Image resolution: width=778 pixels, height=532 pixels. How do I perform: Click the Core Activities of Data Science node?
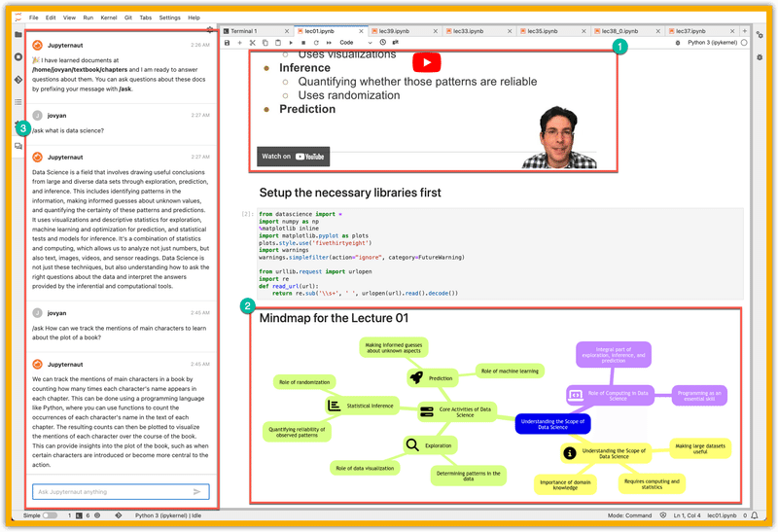pos(457,412)
